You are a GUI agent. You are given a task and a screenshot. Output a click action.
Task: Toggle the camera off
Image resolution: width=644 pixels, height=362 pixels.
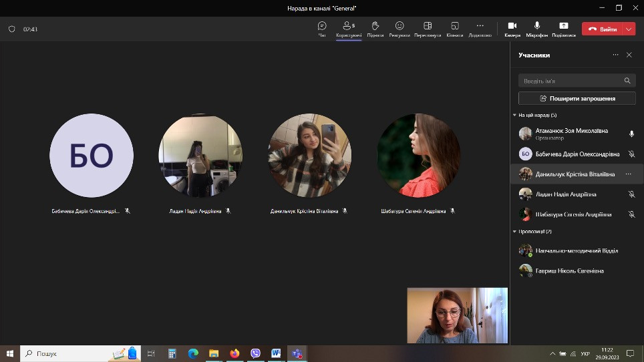512,26
